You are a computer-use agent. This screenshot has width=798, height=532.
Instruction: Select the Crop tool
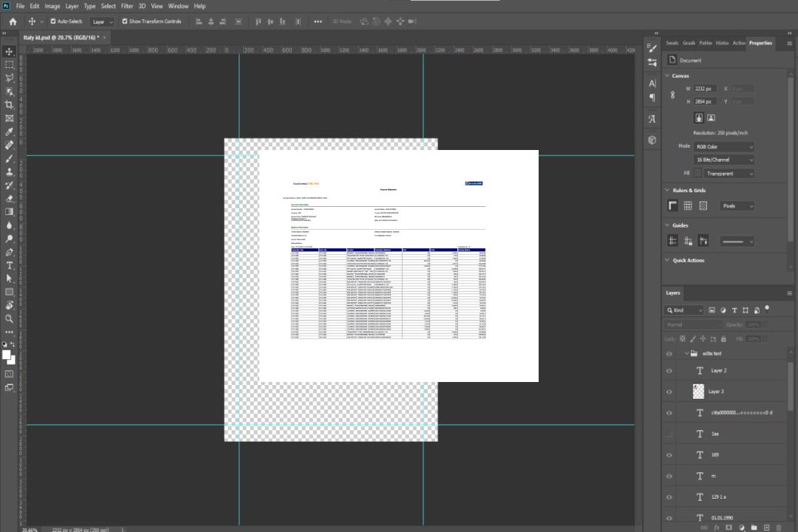coord(10,105)
